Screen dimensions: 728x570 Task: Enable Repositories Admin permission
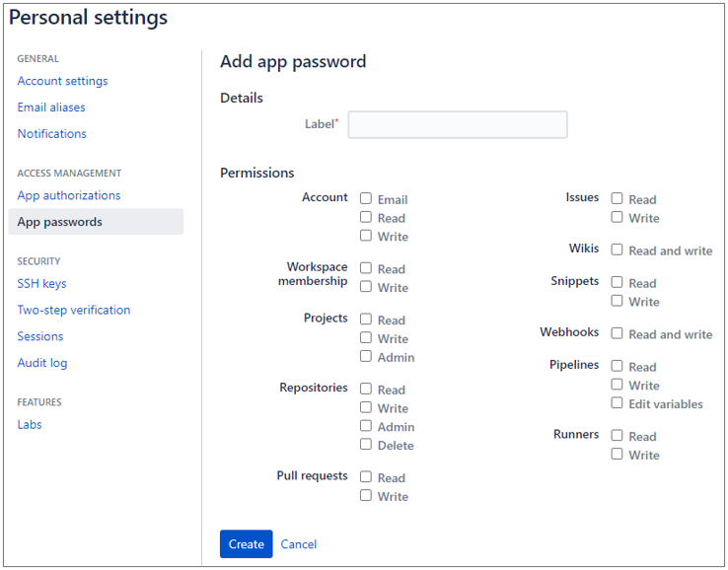(366, 426)
